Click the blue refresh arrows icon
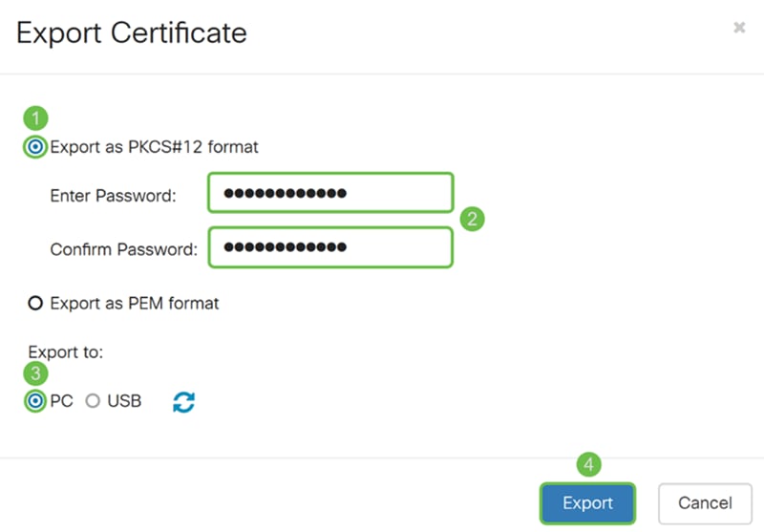The height and width of the screenshot is (532, 764). pos(183,402)
